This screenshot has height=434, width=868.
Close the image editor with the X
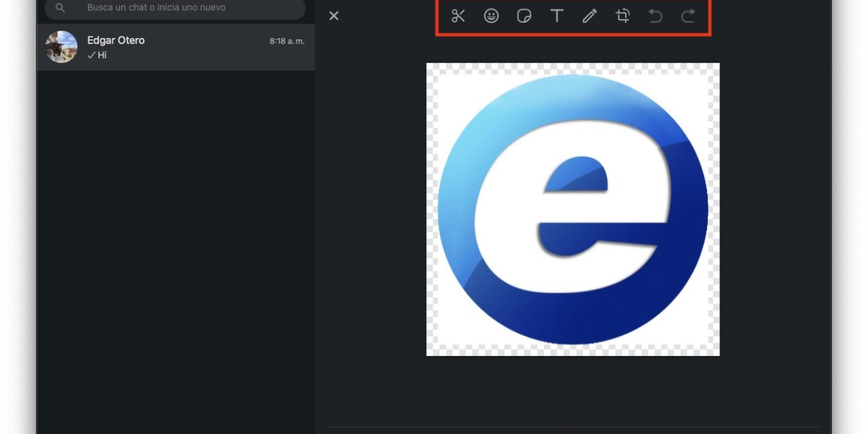[x=334, y=16]
